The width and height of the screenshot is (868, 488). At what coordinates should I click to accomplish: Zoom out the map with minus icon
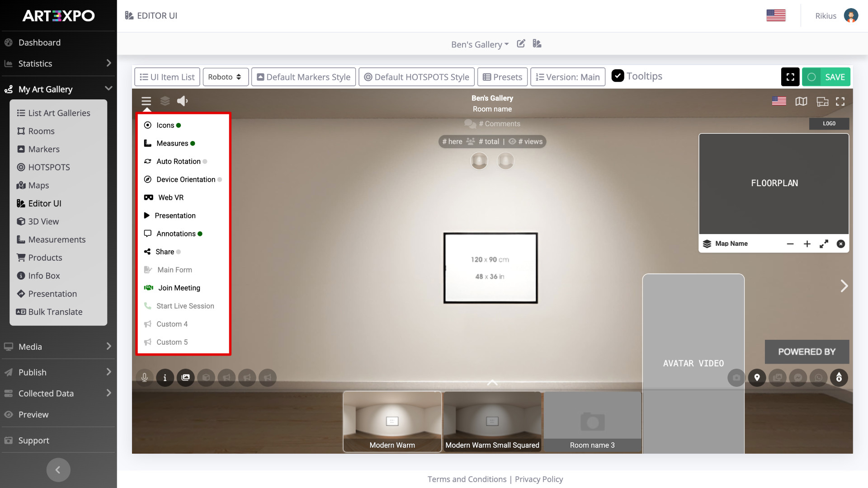coord(790,244)
